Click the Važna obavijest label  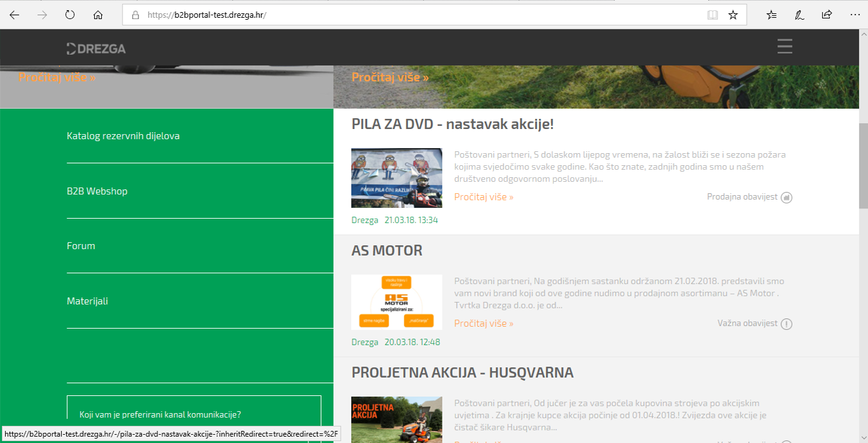(747, 324)
